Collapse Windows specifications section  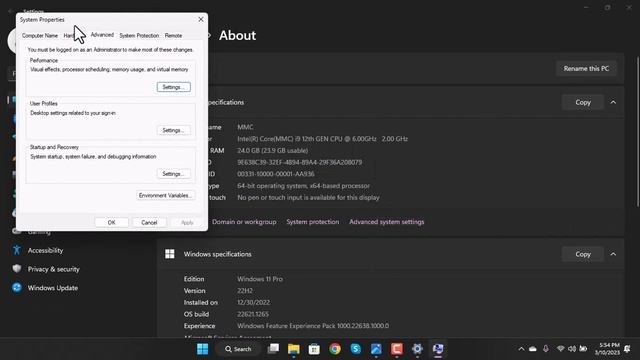click(x=613, y=254)
